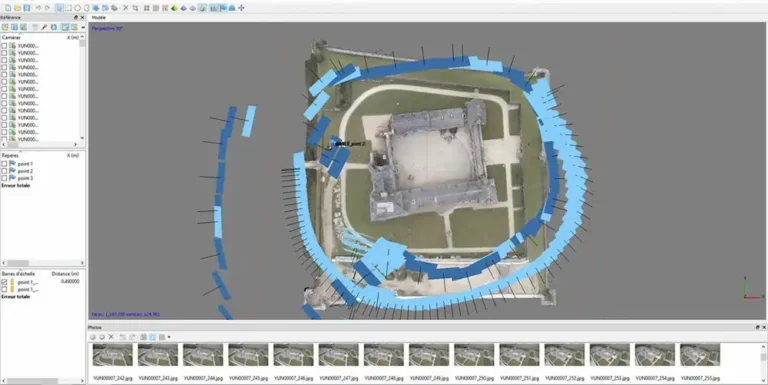
Task: Open the Photos toolbar view dropdown arrow
Action: [169, 337]
